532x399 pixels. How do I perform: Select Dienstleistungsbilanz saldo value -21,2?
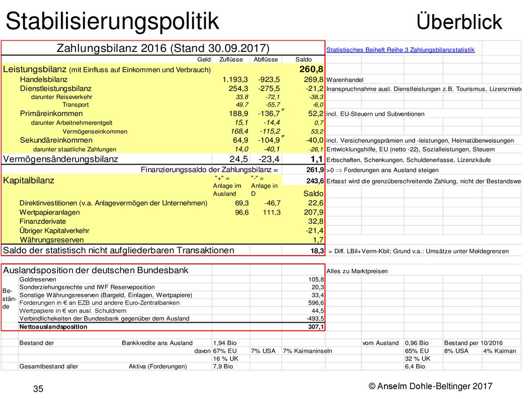pyautogui.click(x=314, y=88)
